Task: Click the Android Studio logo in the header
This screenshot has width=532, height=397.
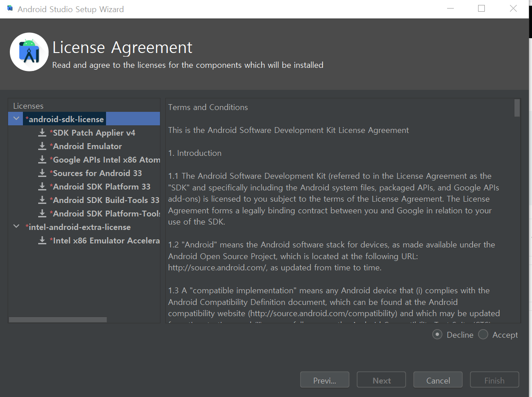Action: (29, 52)
